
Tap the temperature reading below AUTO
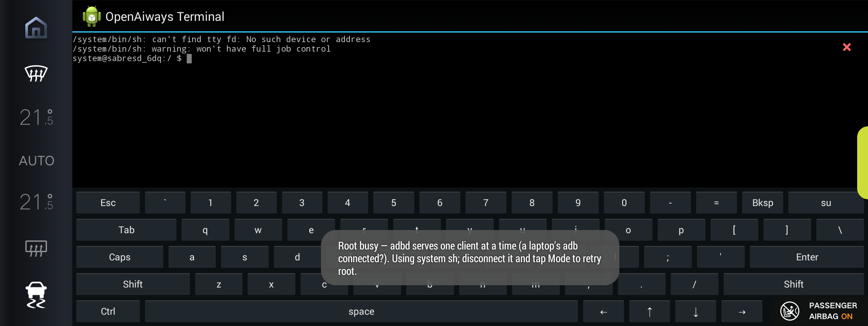tap(36, 201)
